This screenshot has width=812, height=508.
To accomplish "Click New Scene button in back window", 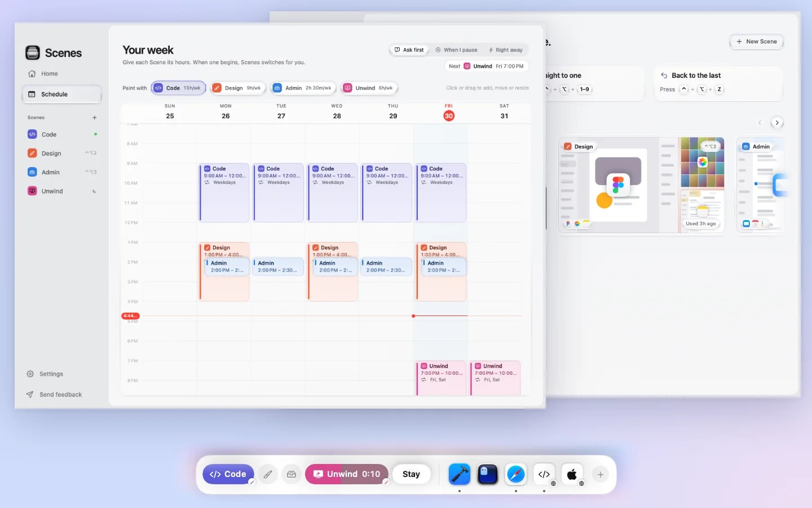I will [x=757, y=42].
